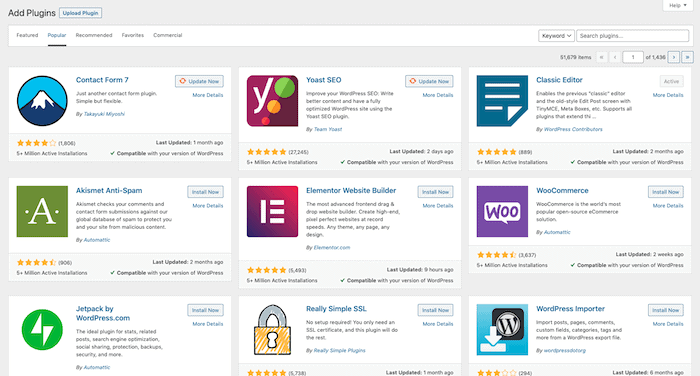The width and height of the screenshot is (700, 376).
Task: Click the Yoast SEO plugin icon
Action: [272, 101]
